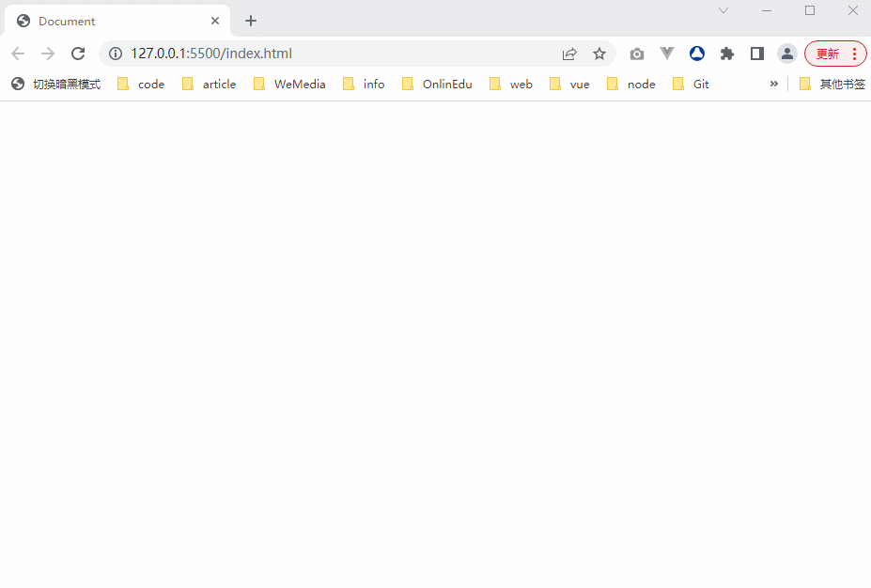Open the node bookmarks folder

(x=631, y=84)
